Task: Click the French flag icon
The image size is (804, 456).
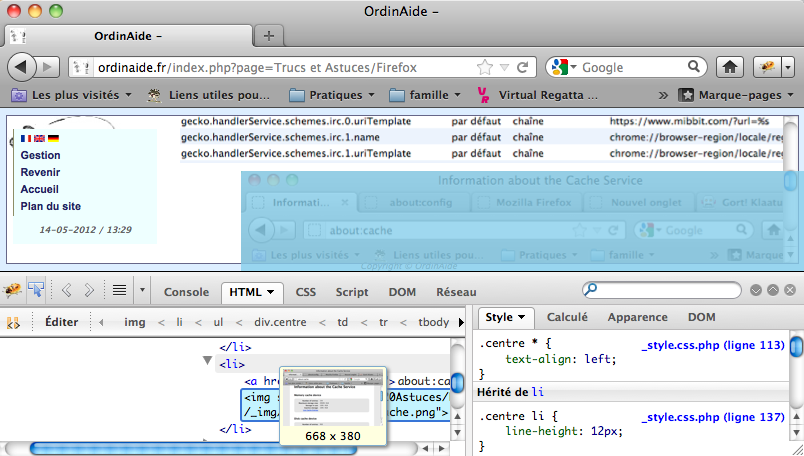Action: (26, 138)
